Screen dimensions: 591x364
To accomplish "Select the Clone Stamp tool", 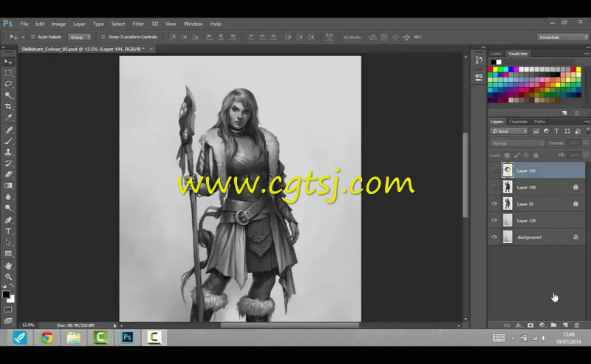I will (8, 152).
